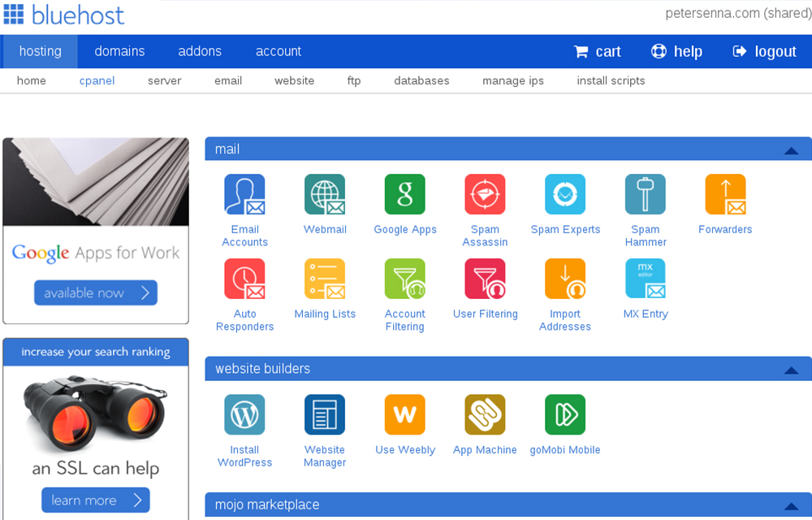Click the Install WordPress icon
This screenshot has height=520, width=812.
coord(244,415)
